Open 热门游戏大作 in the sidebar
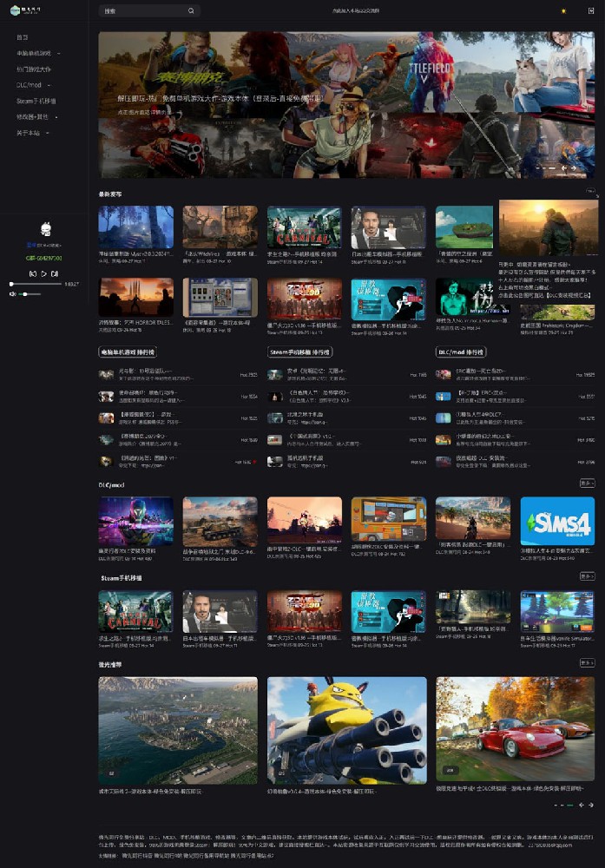Viewport: 605px width, 868px height. [x=34, y=69]
